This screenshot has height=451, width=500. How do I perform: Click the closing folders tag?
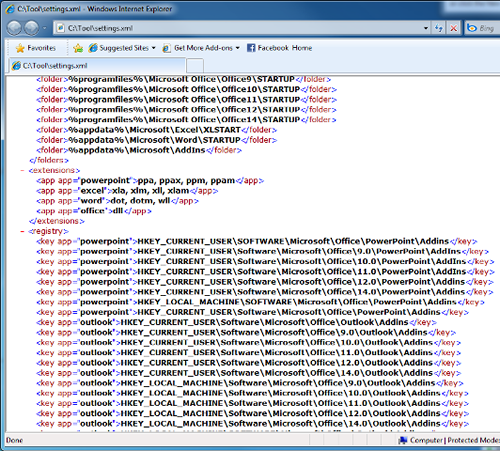coord(49,160)
